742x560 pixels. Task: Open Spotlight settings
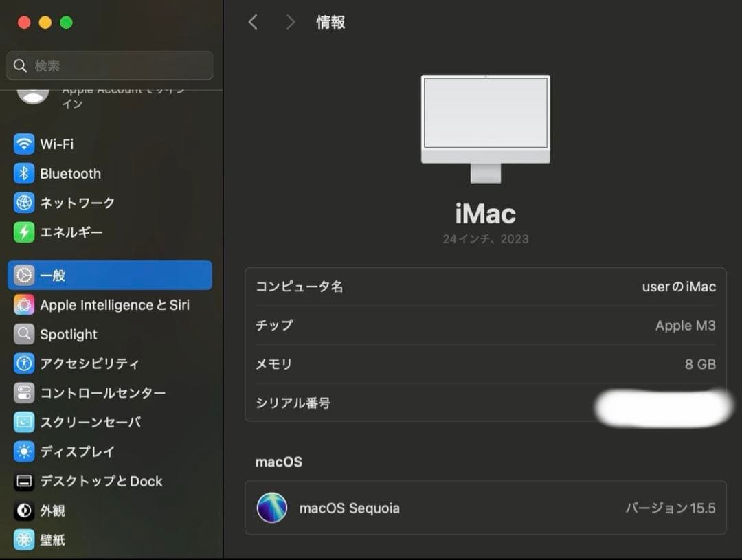pyautogui.click(x=69, y=334)
